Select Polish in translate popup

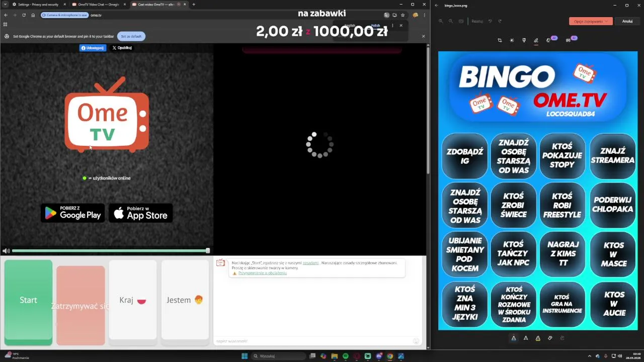[375, 25]
